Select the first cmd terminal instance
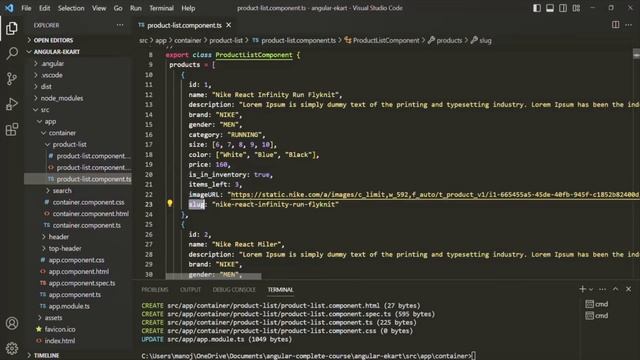This screenshot has width=640, height=360. click(x=597, y=304)
